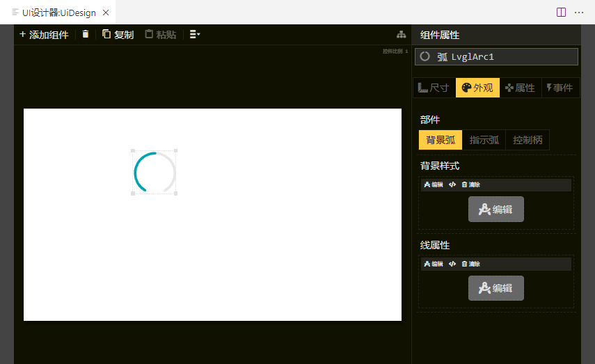Select the 背景弧 part
Image resolution: width=595 pixels, height=364 pixels.
coord(441,140)
